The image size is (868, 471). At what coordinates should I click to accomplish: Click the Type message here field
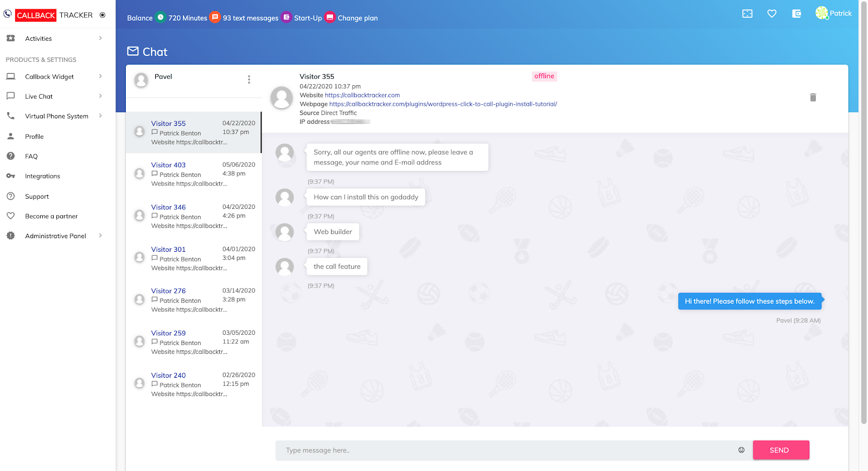pyautogui.click(x=505, y=450)
